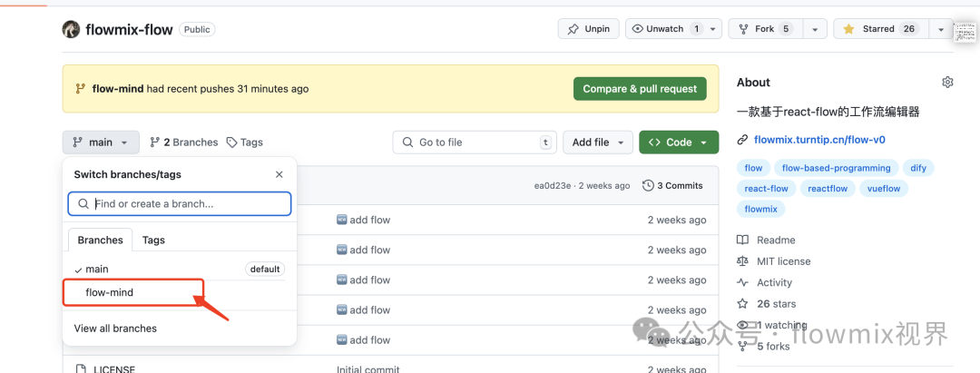Click the dify topic tag
Viewport: 980px width, 373px height.
[918, 168]
